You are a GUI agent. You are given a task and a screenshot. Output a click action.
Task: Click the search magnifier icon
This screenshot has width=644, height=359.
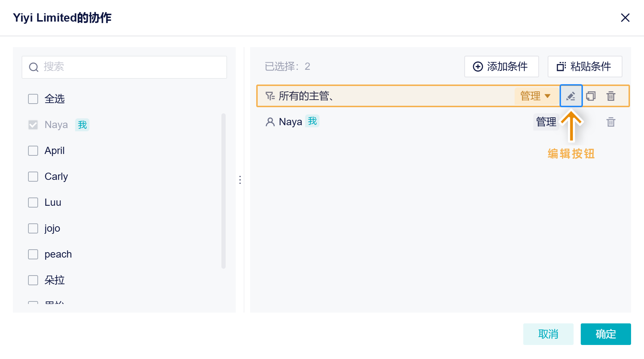(34, 67)
